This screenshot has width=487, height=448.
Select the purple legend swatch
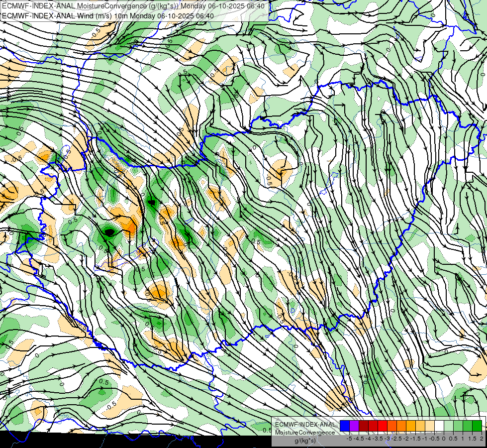[354, 426]
